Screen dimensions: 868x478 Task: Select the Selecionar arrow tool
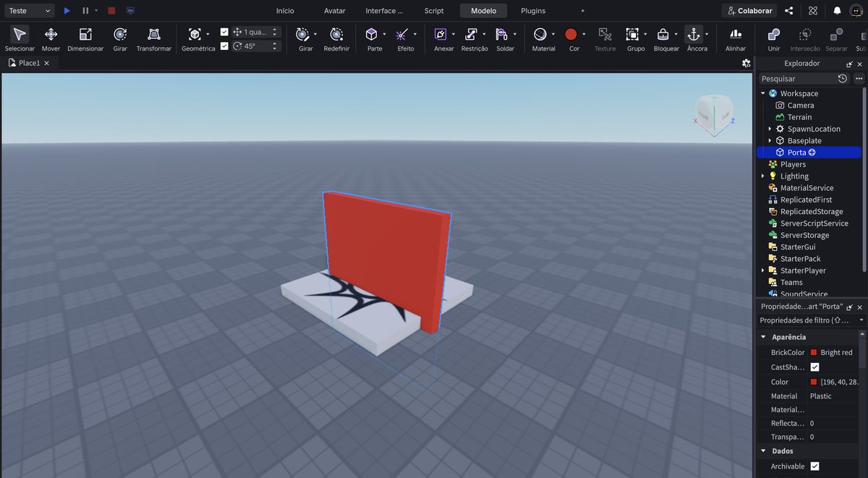coord(20,35)
